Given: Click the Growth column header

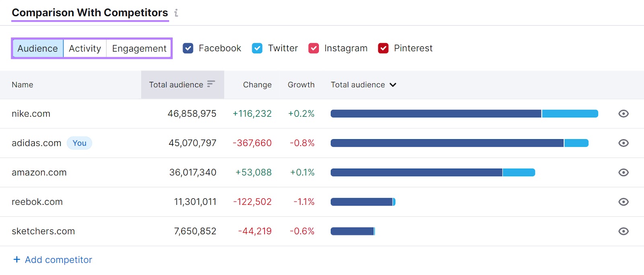Looking at the screenshot, I should coord(301,85).
